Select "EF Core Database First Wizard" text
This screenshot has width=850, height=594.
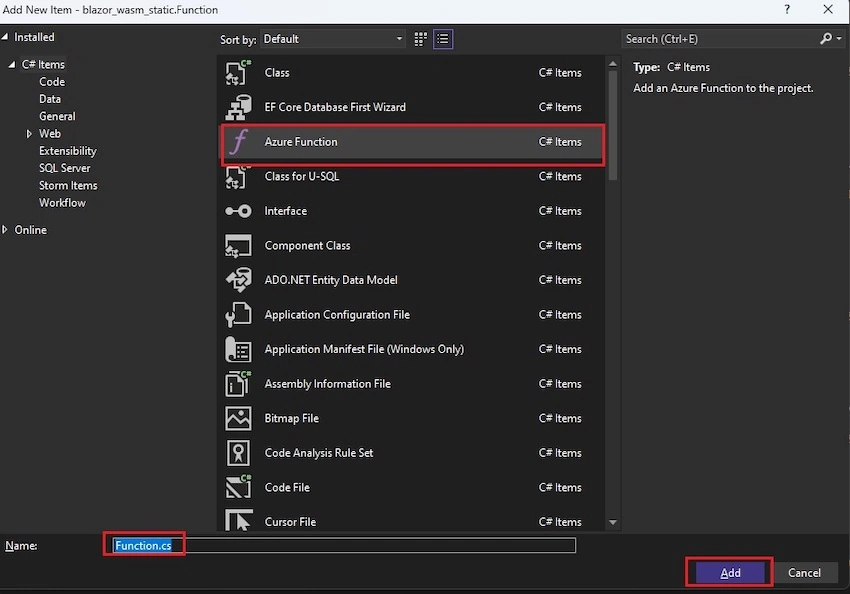335,107
